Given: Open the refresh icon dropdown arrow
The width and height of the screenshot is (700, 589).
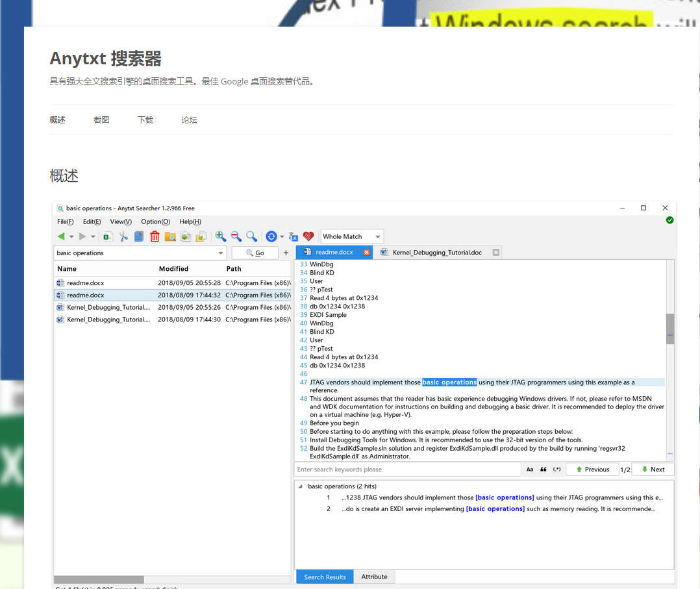Looking at the screenshot, I should click(282, 236).
